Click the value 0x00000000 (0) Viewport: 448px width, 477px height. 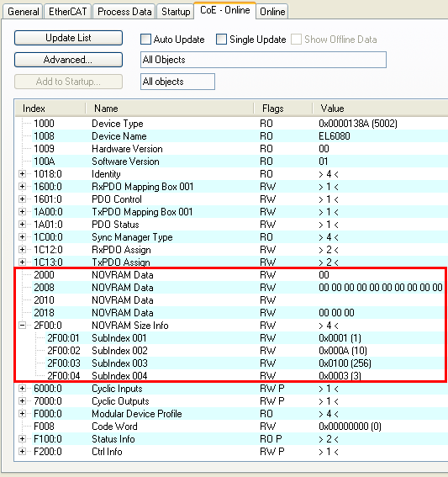click(x=350, y=427)
